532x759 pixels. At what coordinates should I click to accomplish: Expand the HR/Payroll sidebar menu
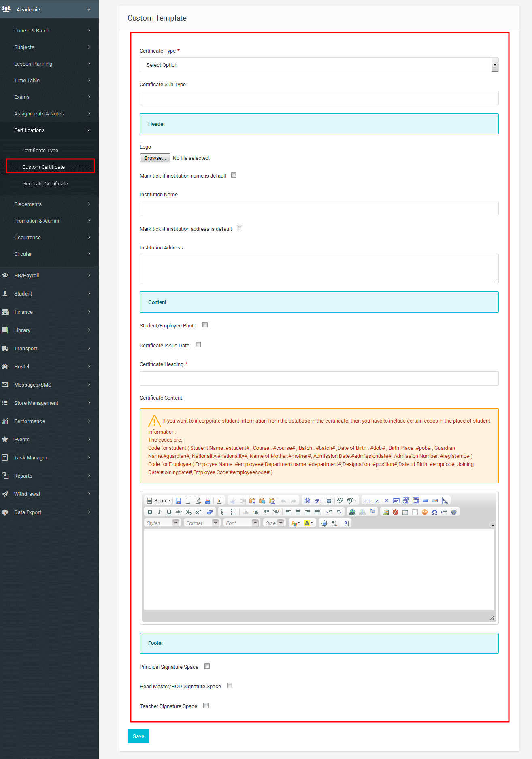(x=49, y=275)
